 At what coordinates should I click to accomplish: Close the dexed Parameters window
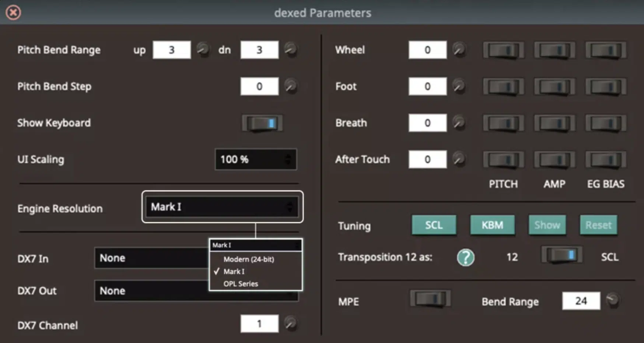click(13, 13)
